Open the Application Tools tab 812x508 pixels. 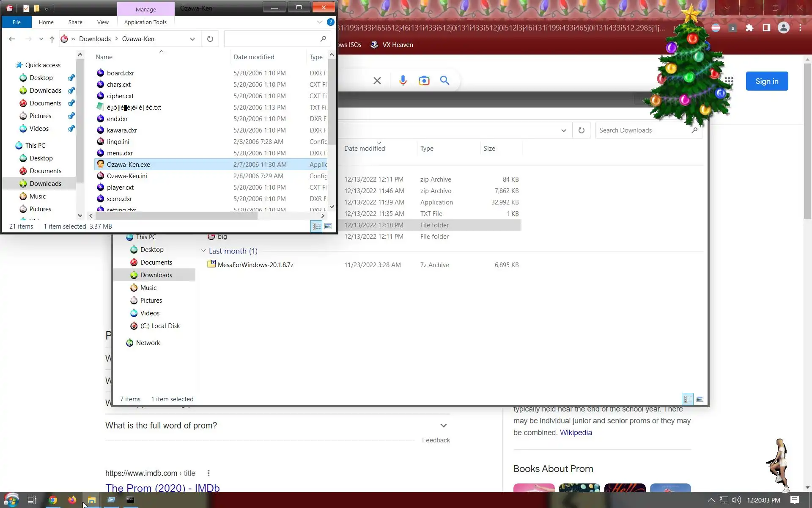145,22
